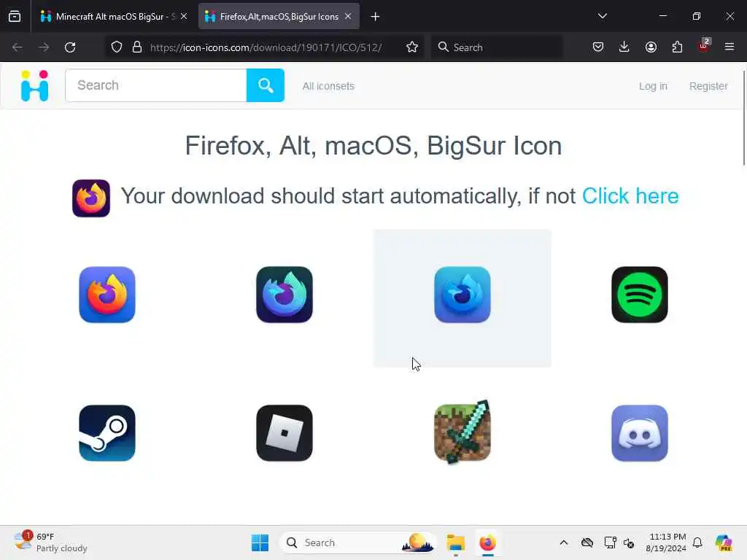747x560 pixels.
Task: Click the muted volume tray icon
Action: point(629,542)
